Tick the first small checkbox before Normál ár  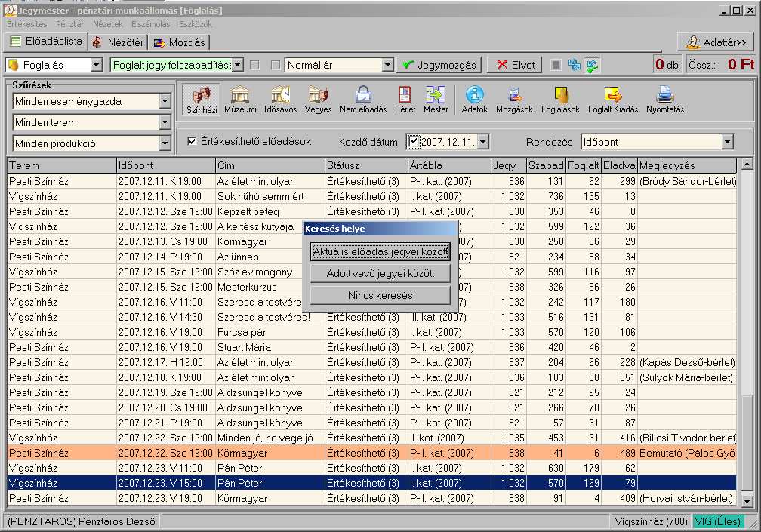254,65
